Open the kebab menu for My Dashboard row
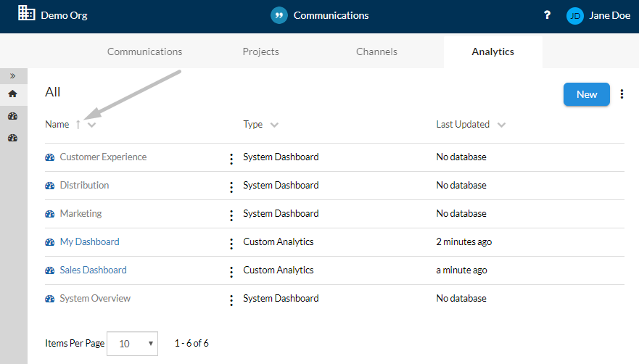Screen dimensions: 639x364 click(x=231, y=244)
